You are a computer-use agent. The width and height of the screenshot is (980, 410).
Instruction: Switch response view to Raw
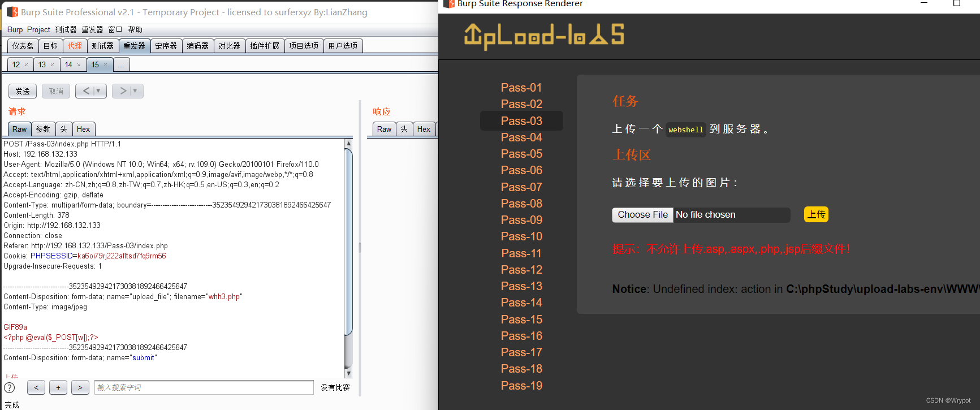[384, 130]
